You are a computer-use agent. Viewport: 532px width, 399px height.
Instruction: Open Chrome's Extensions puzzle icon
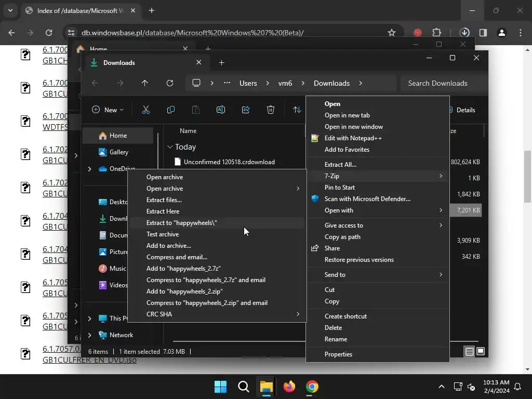(436, 33)
